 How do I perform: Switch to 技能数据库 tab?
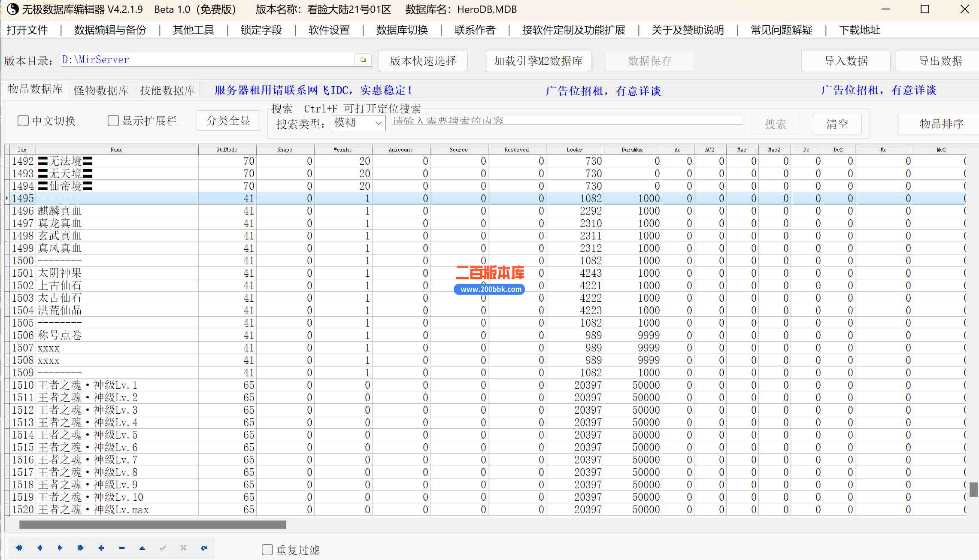(167, 90)
